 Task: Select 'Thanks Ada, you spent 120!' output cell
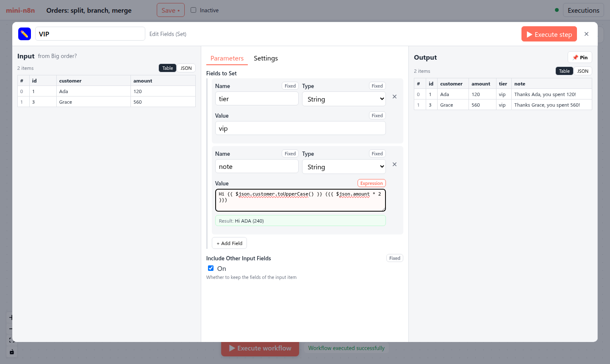tap(552, 94)
